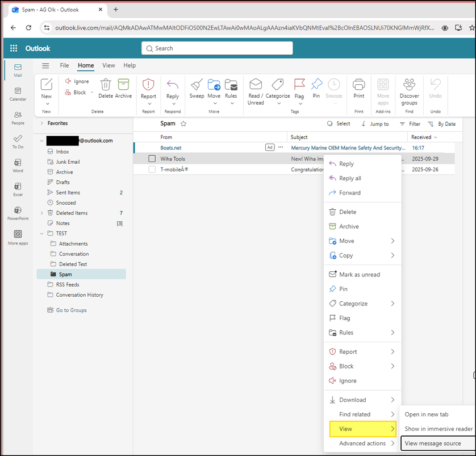Click the Report shield icon in ribbon
Viewport: 476px width, 456px height.
pos(148,85)
